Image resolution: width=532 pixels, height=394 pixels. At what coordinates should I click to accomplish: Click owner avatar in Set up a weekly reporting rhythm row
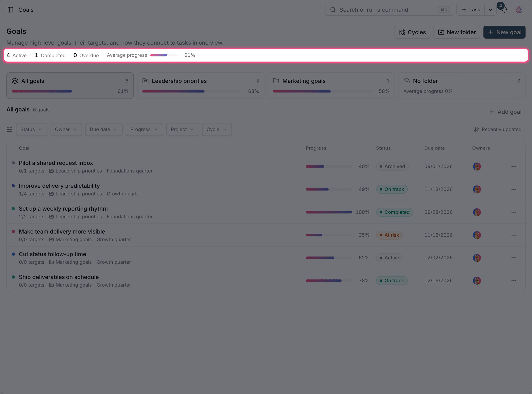pyautogui.click(x=477, y=212)
